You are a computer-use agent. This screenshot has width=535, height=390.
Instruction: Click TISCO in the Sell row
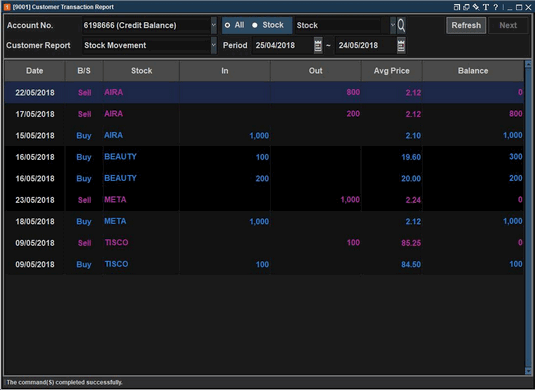click(116, 243)
